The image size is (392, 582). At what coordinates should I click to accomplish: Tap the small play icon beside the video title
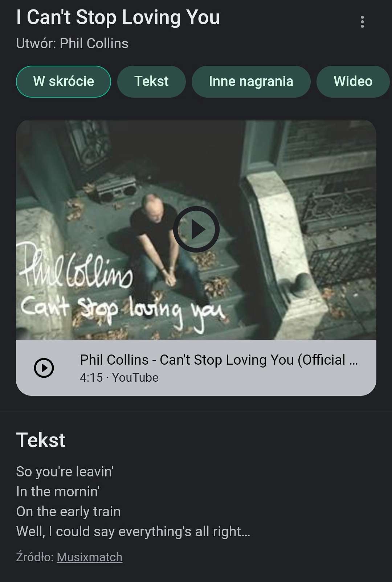pyautogui.click(x=44, y=368)
